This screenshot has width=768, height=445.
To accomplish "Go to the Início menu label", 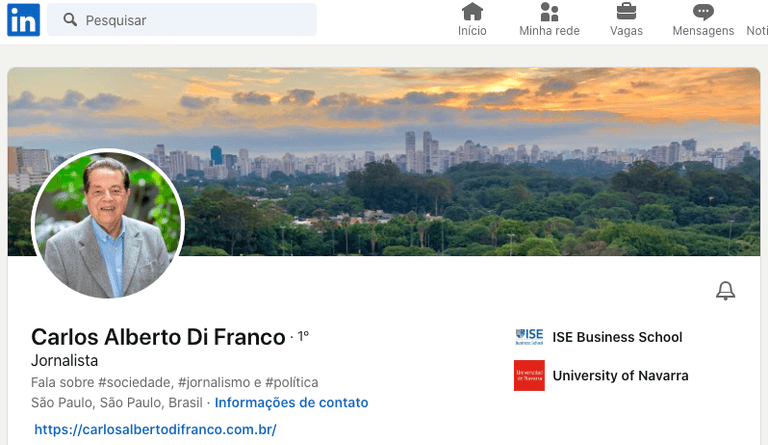I will (x=472, y=31).
